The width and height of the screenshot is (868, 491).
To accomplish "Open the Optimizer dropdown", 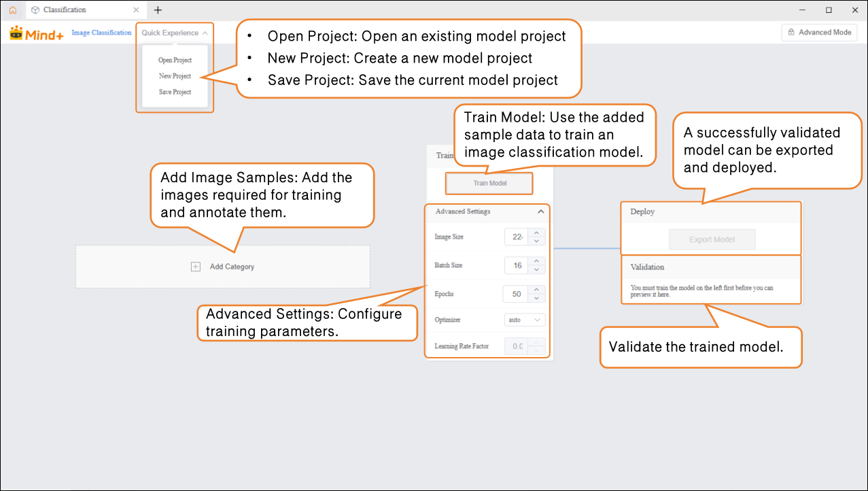I will (525, 319).
